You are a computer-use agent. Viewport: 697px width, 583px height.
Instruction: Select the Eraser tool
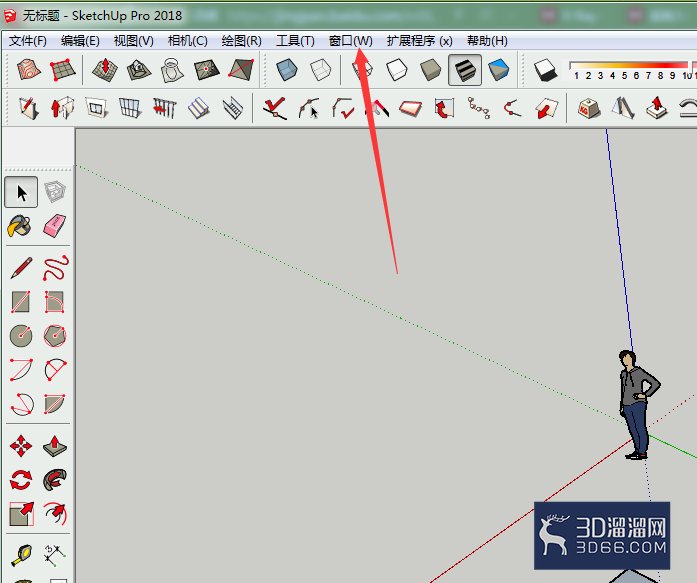point(55,226)
